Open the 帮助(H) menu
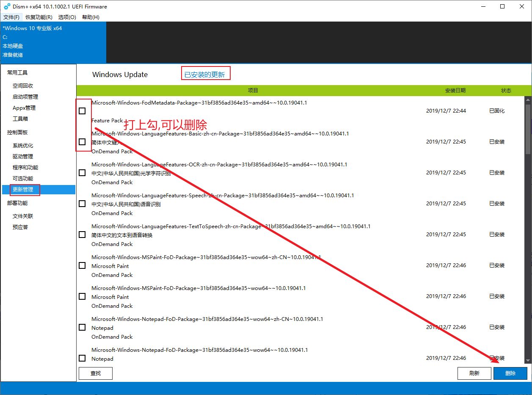This screenshot has height=395, width=532. [x=91, y=17]
